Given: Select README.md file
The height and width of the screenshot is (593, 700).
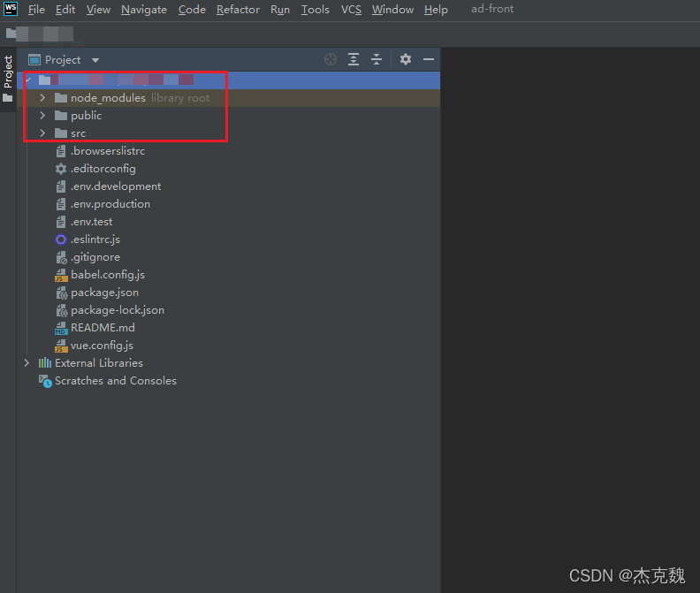Looking at the screenshot, I should click(103, 328).
